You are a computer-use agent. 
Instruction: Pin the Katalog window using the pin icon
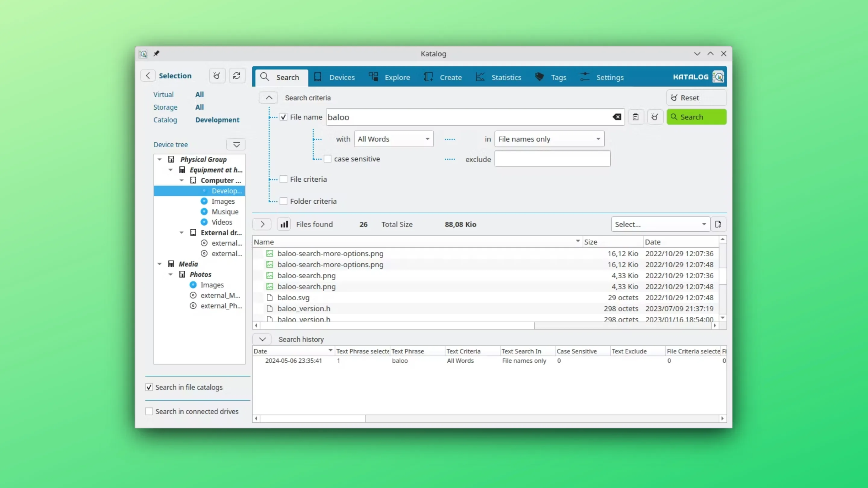tap(156, 53)
